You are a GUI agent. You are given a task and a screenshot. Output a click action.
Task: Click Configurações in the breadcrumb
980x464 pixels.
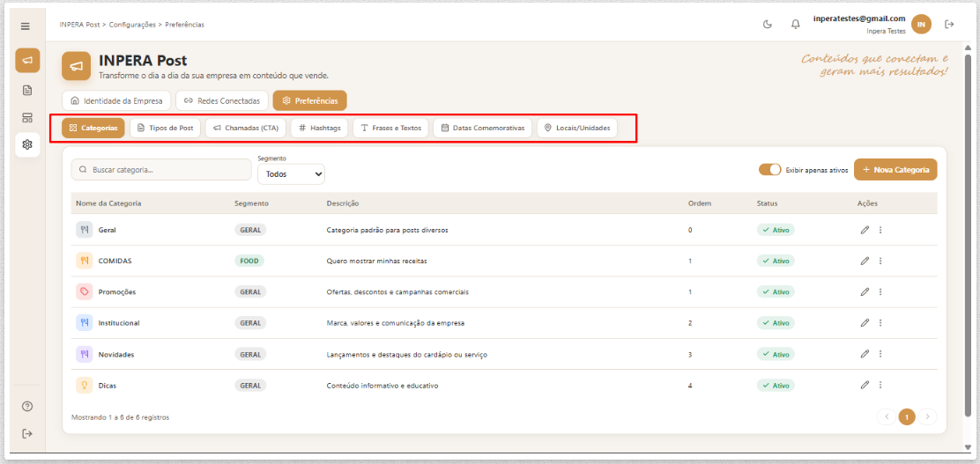tap(132, 25)
